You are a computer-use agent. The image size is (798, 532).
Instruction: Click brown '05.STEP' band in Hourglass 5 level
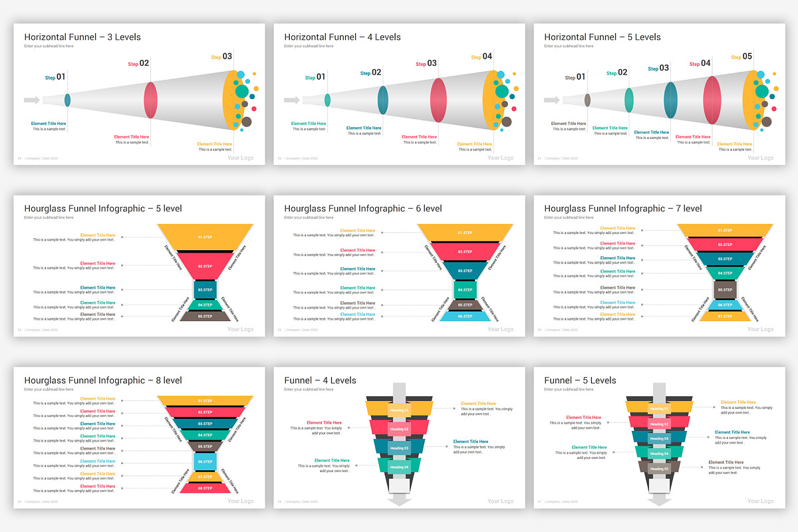tap(205, 317)
